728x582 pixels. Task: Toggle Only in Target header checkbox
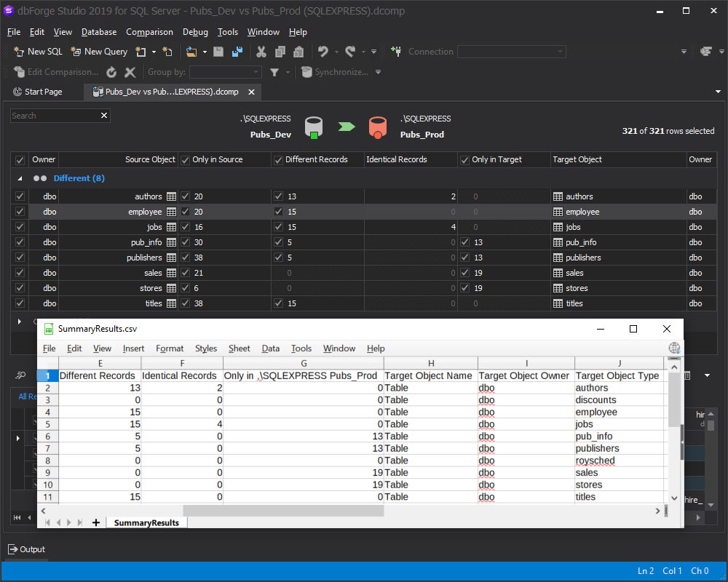(x=464, y=160)
